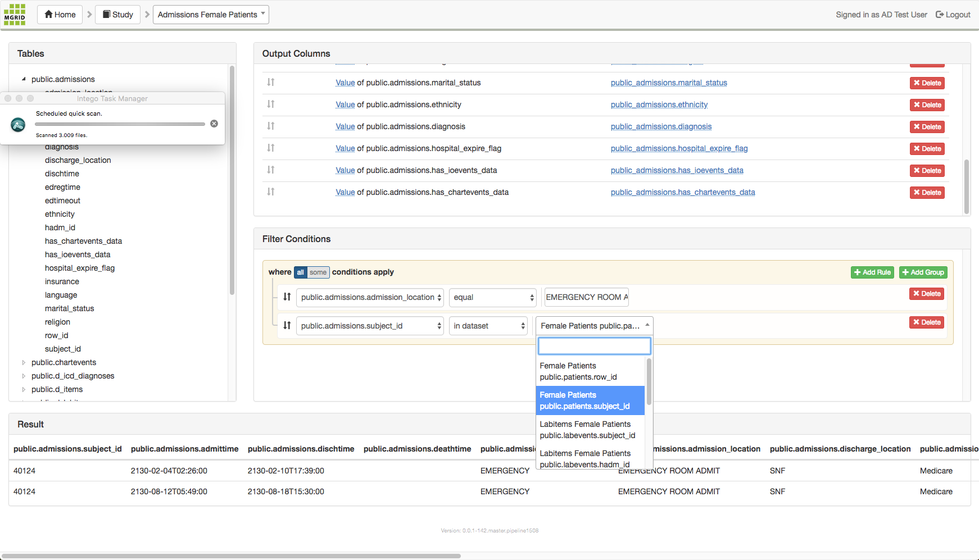Collapse the Female Patients dataset selector
The height and width of the screenshot is (560, 979).
click(x=595, y=326)
